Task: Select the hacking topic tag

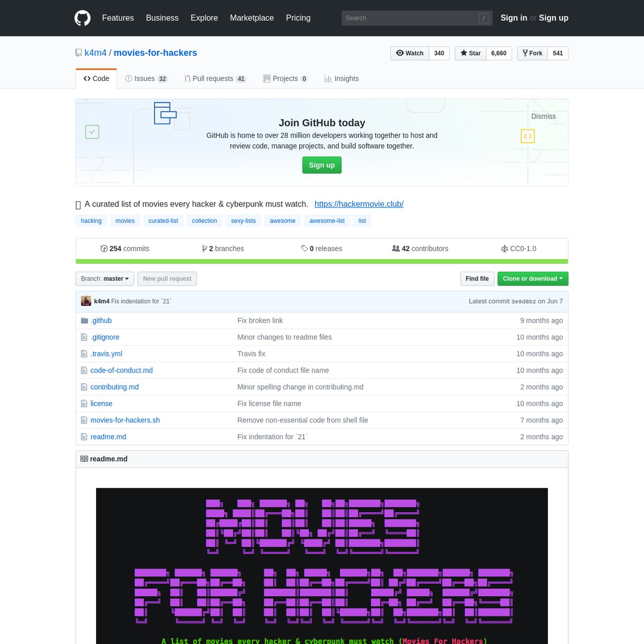Action: [91, 221]
